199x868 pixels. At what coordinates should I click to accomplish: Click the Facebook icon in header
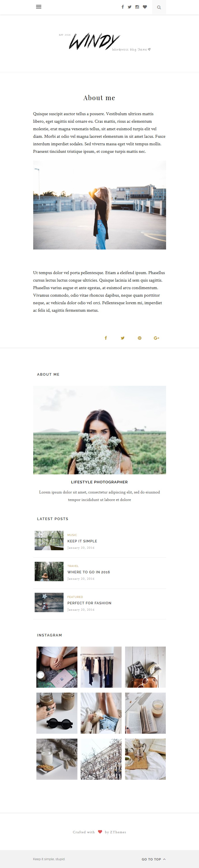point(123,7)
